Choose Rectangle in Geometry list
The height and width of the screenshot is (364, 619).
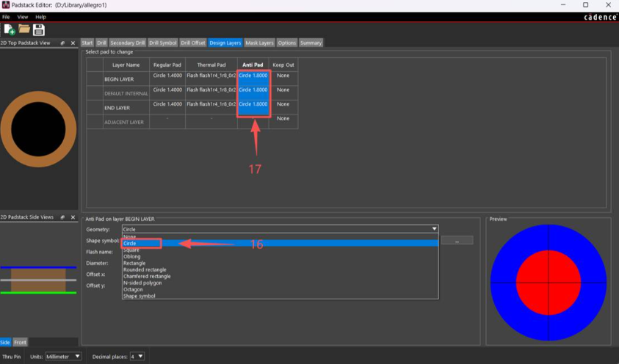pos(280,263)
